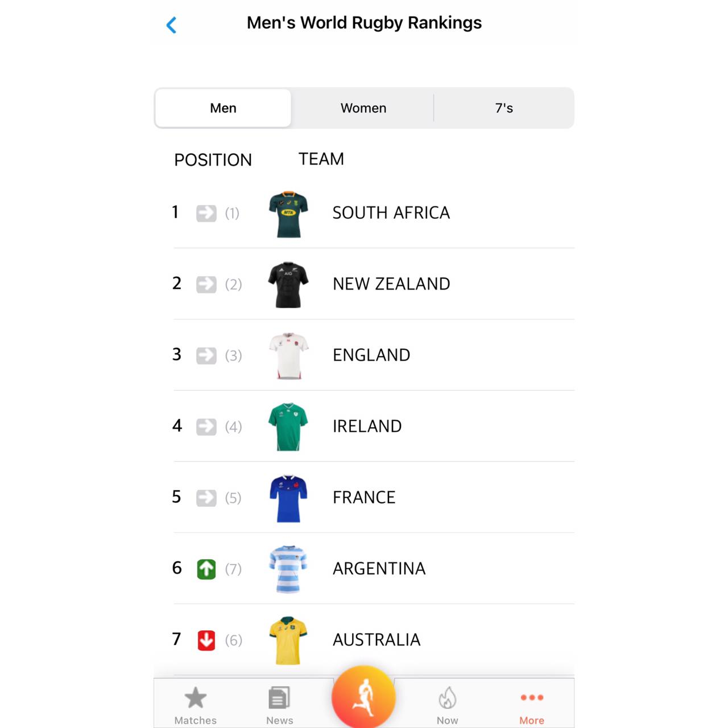This screenshot has width=728, height=728.
Task: Tap the orange rugby player button
Action: 363,697
